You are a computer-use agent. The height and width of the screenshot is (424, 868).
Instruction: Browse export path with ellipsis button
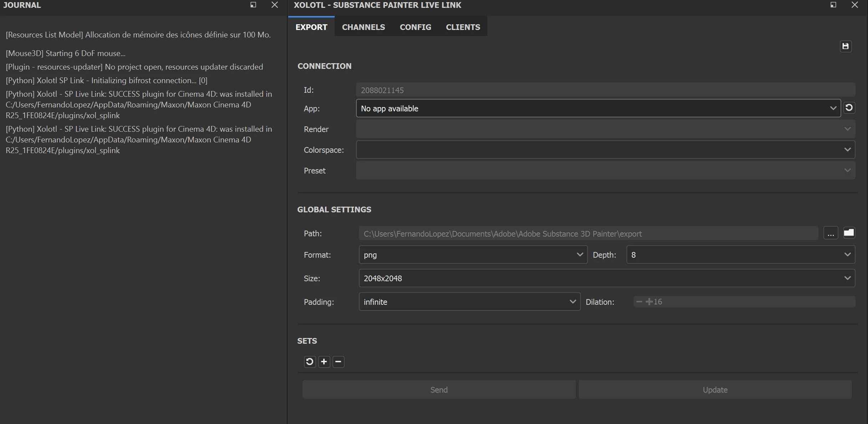[x=831, y=233]
